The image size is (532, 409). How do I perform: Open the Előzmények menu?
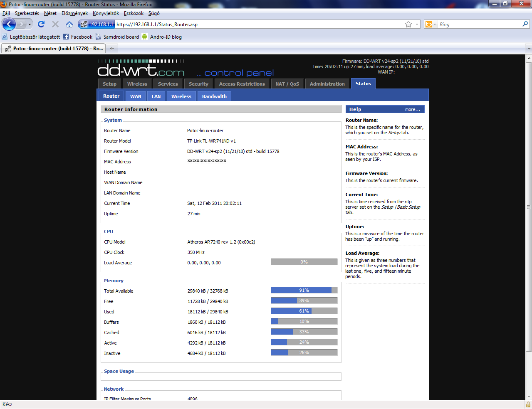(x=75, y=13)
